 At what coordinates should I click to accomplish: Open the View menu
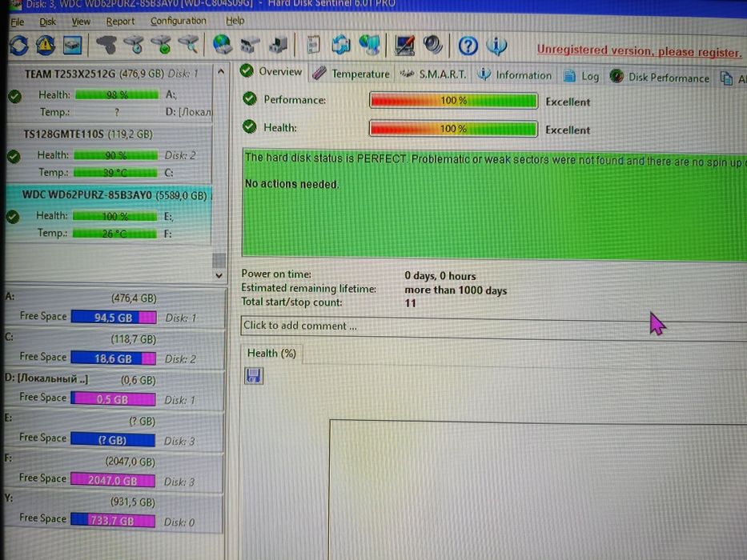81,22
